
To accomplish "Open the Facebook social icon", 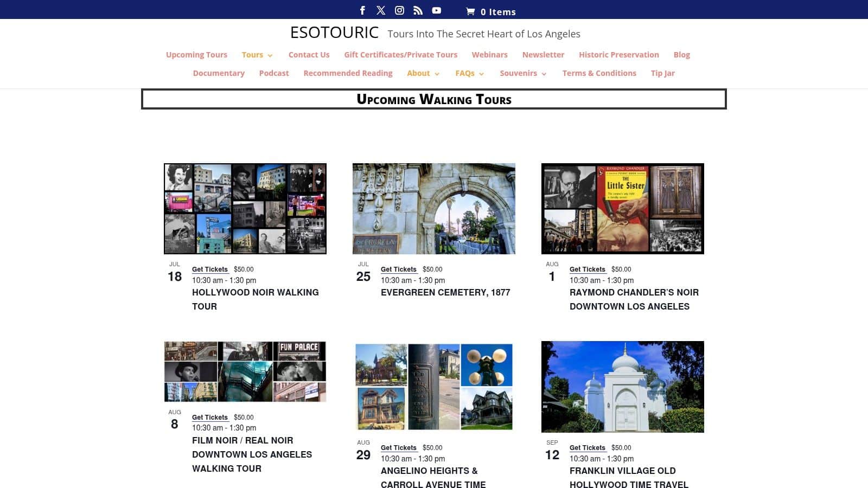I will [x=362, y=10].
